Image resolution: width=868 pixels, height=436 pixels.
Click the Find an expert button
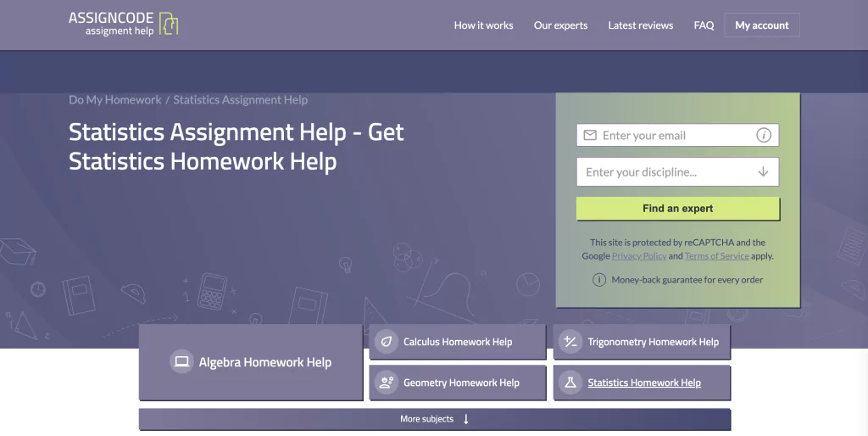click(x=677, y=209)
